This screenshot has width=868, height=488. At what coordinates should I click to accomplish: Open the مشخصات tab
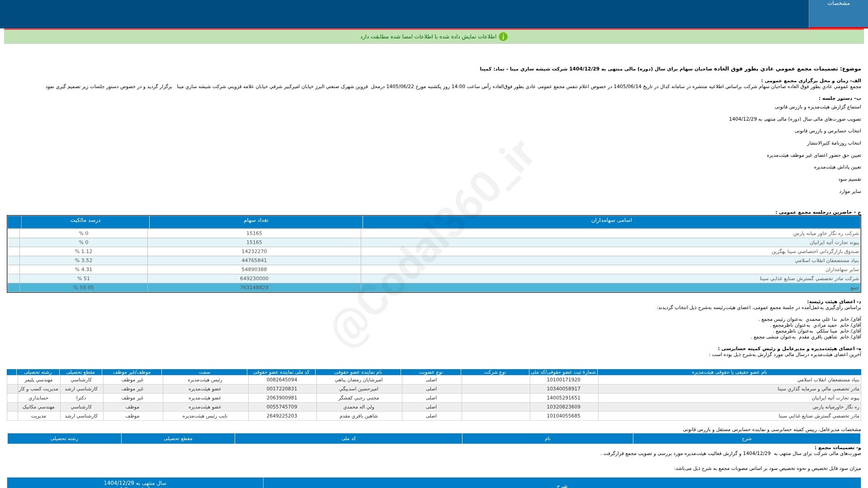[838, 14]
